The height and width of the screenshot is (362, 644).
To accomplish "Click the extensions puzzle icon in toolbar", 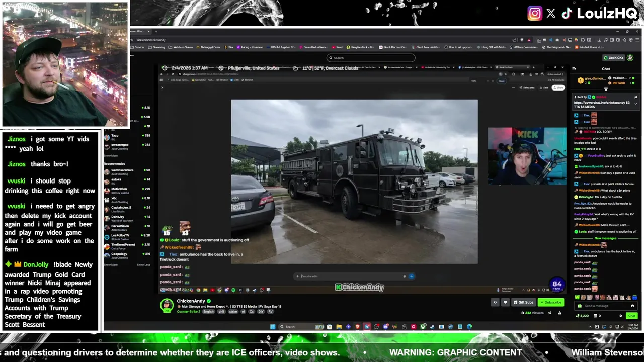I will [583, 40].
